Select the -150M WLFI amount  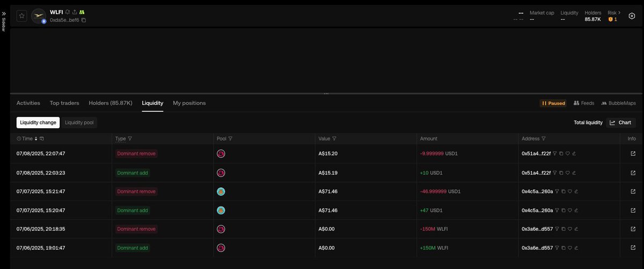[434, 229]
